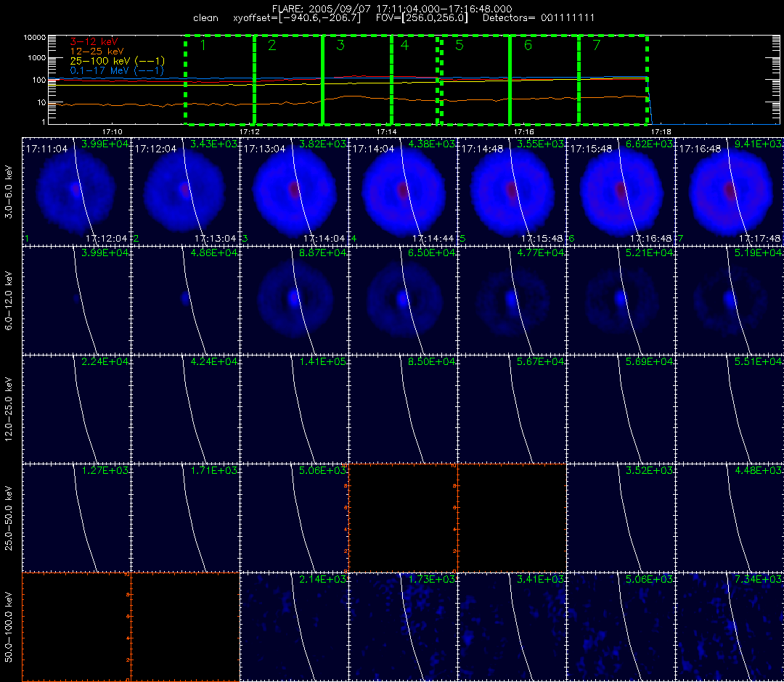This screenshot has width=784, height=682.
Task: Click the 8.50E+04 peak value label
Action: click(x=432, y=361)
